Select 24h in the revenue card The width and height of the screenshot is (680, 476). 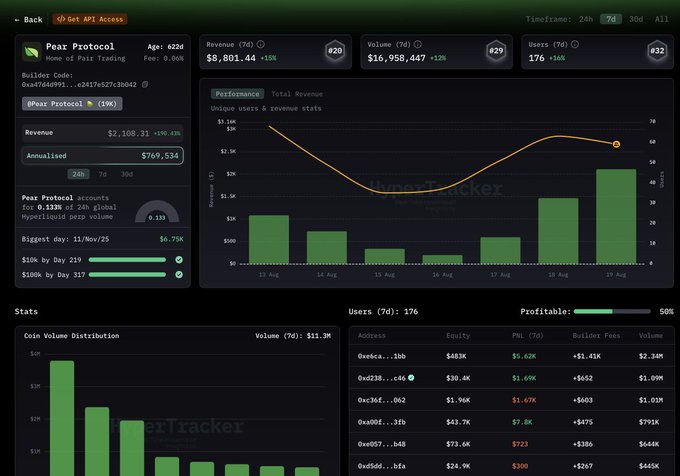click(x=78, y=174)
